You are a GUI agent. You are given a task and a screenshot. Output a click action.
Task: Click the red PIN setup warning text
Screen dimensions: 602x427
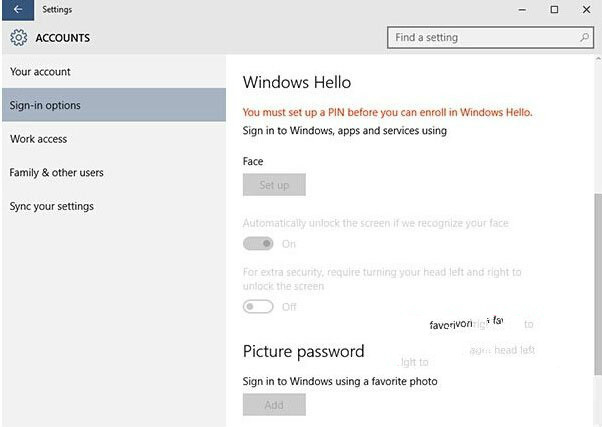[x=387, y=112]
